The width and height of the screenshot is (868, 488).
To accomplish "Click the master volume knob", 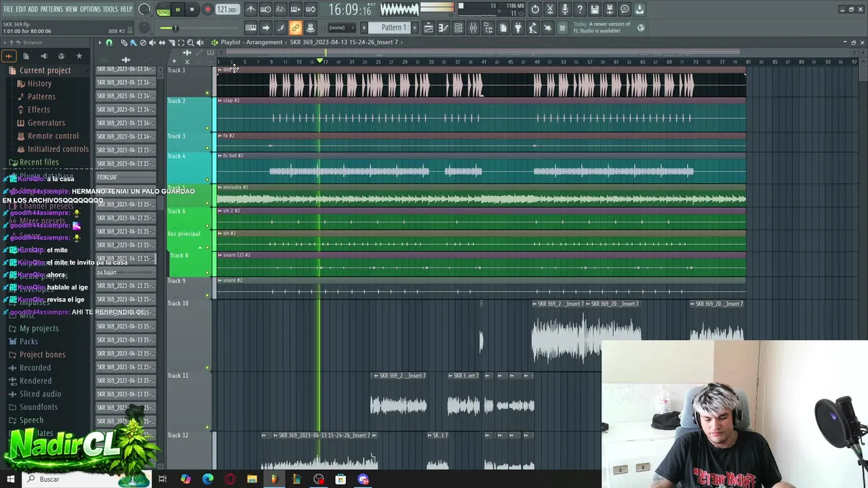I will (x=144, y=9).
